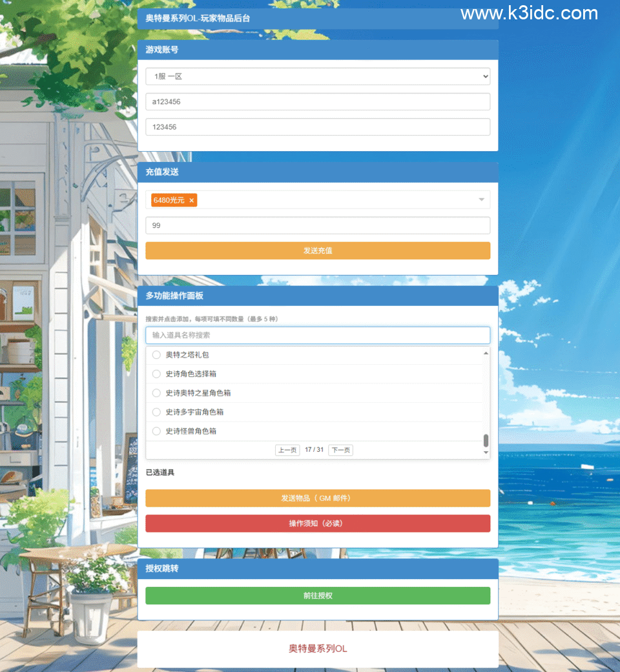620x672 pixels.
Task: Click the item list scrollbar down arrow
Action: [x=486, y=453]
